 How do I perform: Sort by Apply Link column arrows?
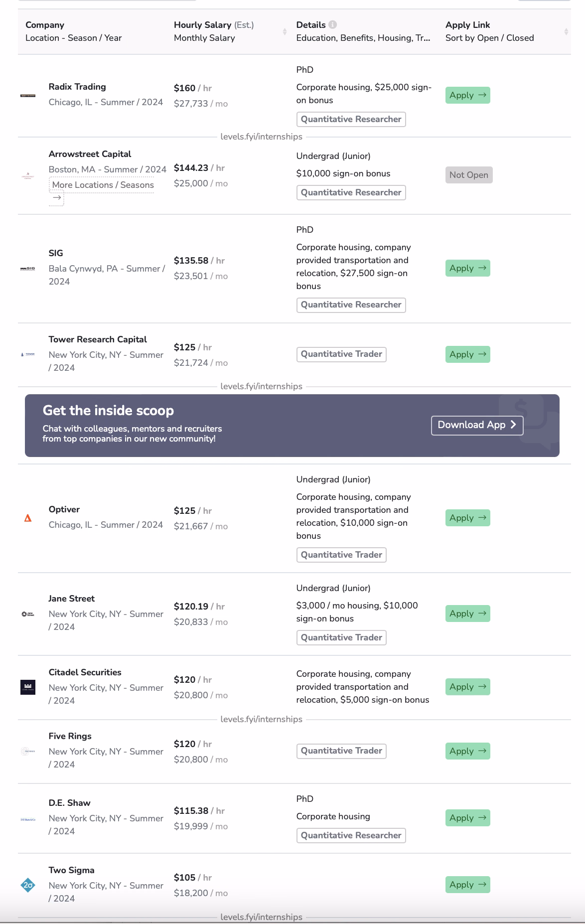tap(566, 31)
